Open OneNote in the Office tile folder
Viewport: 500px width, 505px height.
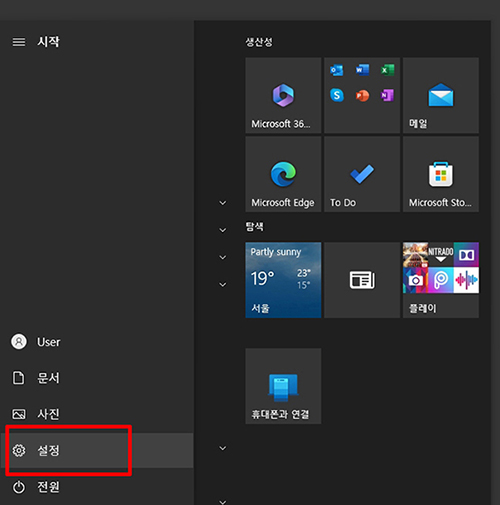[x=387, y=96]
